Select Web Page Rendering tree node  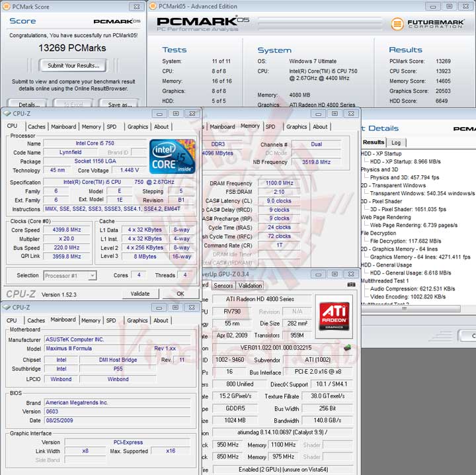(x=386, y=217)
